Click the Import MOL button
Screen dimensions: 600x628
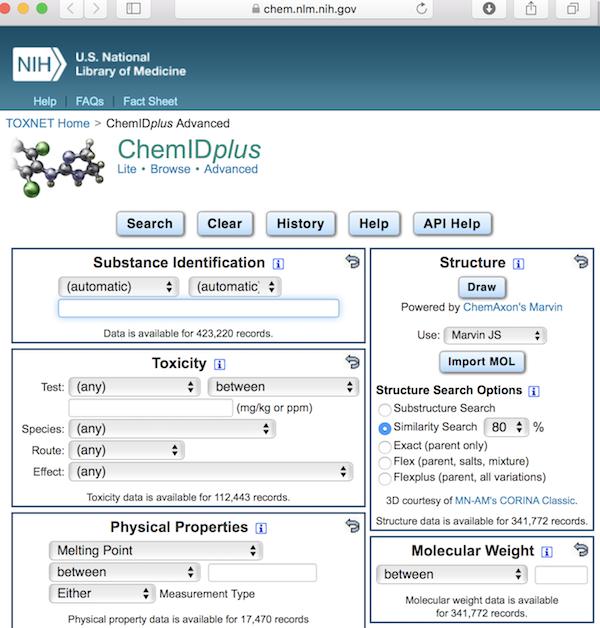[x=482, y=362]
